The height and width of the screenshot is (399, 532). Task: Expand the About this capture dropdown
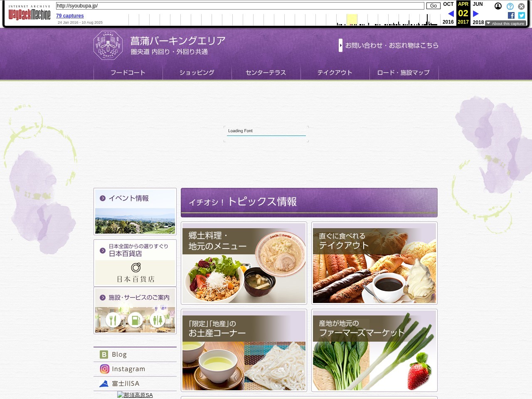click(505, 24)
